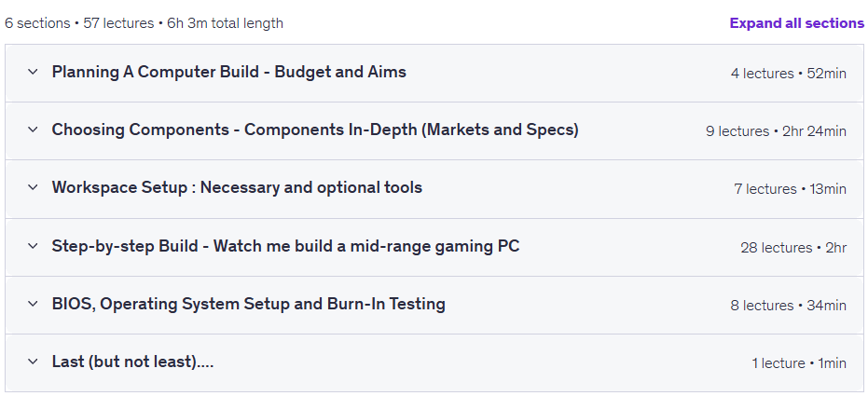
Task: Click the 6 sections • 57 lectures summary
Action: point(144,23)
